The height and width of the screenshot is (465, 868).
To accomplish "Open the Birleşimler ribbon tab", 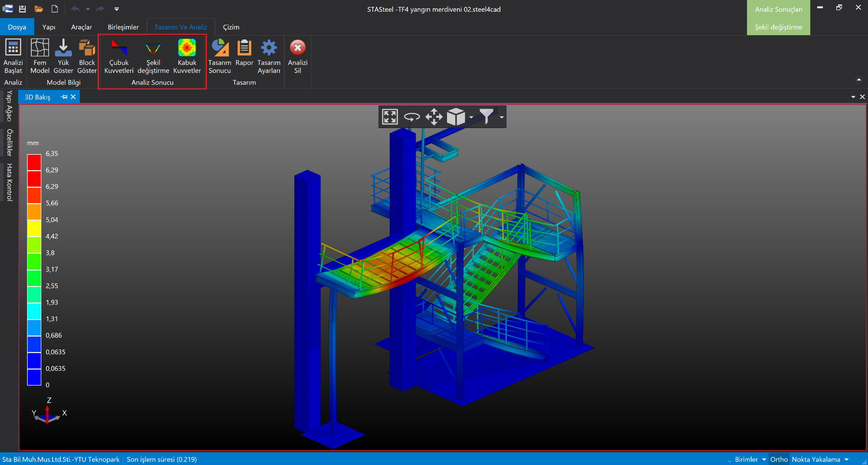I will [123, 27].
